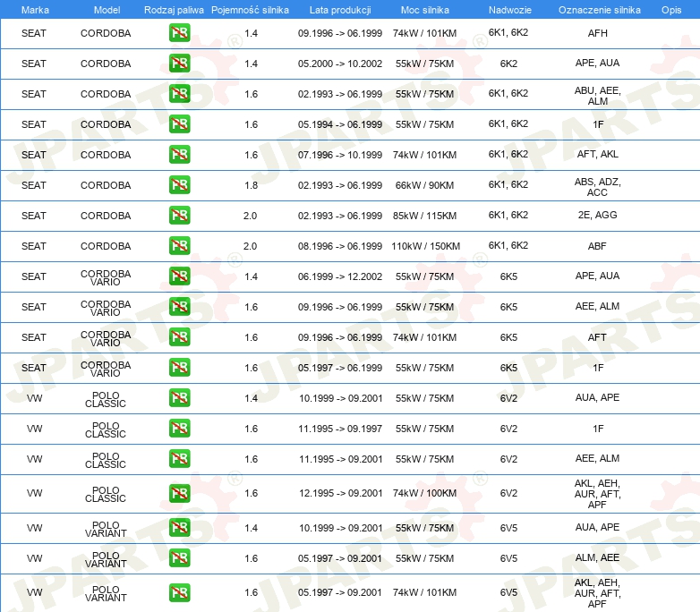Select the ABS, ADZ, ACC engine codes cell

click(597, 187)
